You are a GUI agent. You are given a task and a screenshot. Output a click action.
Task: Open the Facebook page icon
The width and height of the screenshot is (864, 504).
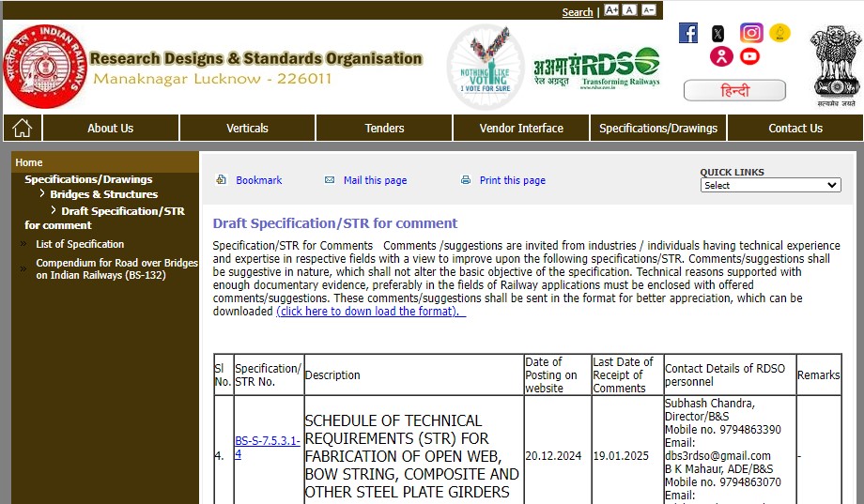coord(688,33)
